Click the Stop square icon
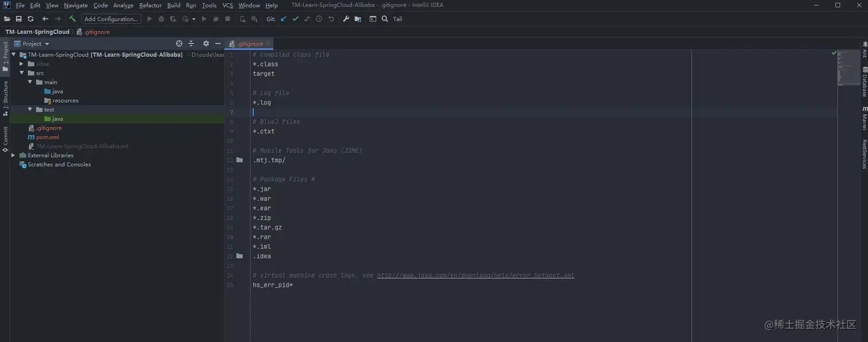The height and width of the screenshot is (342, 868). [227, 19]
